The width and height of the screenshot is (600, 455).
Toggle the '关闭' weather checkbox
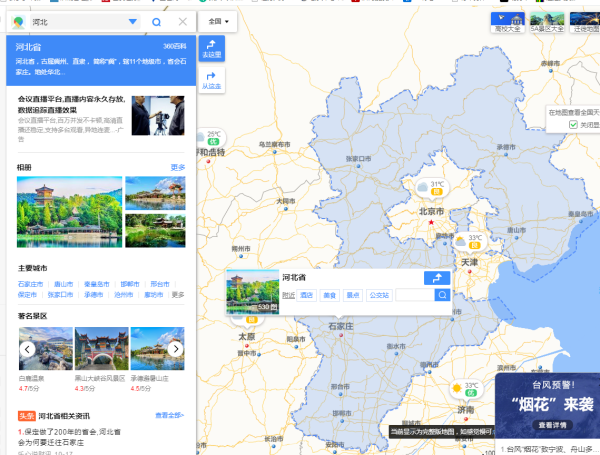[573, 125]
